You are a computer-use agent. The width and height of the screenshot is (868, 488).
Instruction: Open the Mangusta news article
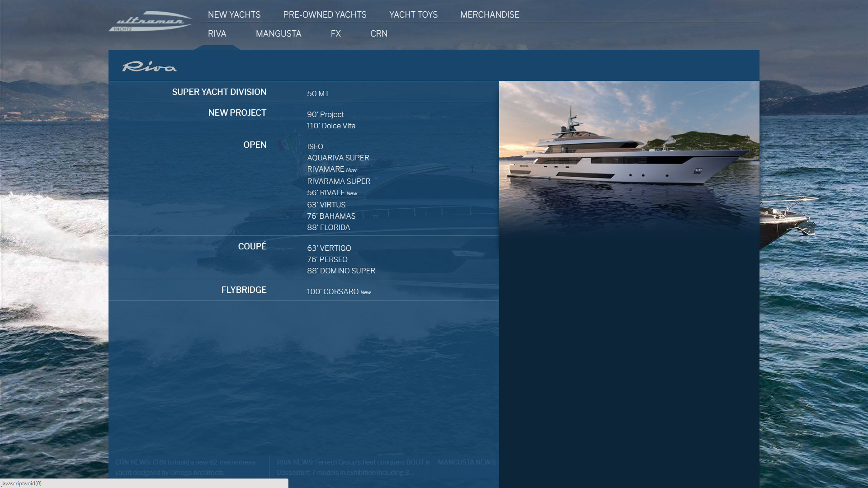point(468,462)
